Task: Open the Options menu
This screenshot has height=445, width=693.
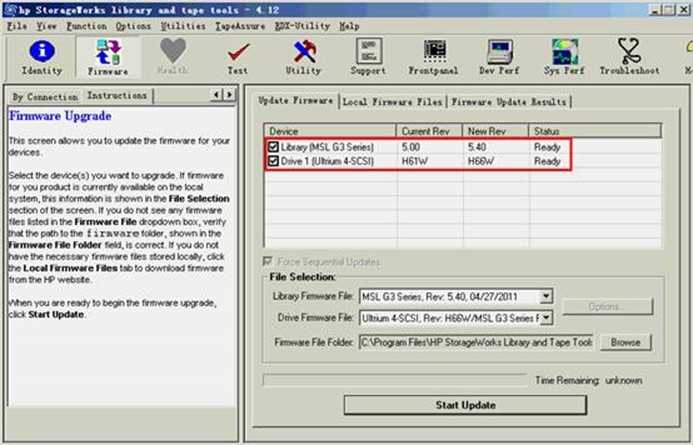Action: click(x=133, y=27)
